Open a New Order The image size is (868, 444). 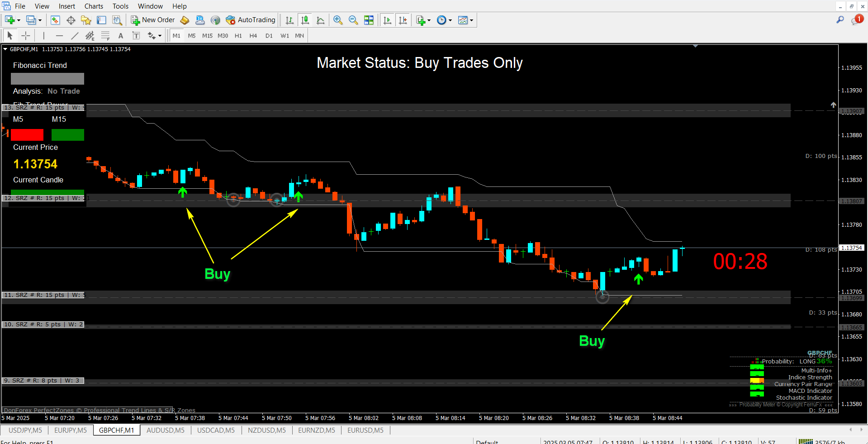click(x=152, y=20)
